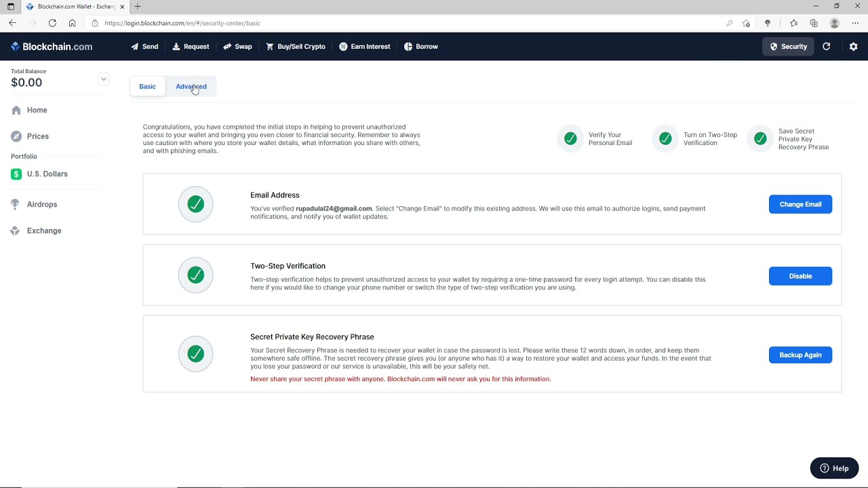Select the Blockchain.com Wallet browser tab
Viewport: 868px width, 488px height.
[x=75, y=7]
